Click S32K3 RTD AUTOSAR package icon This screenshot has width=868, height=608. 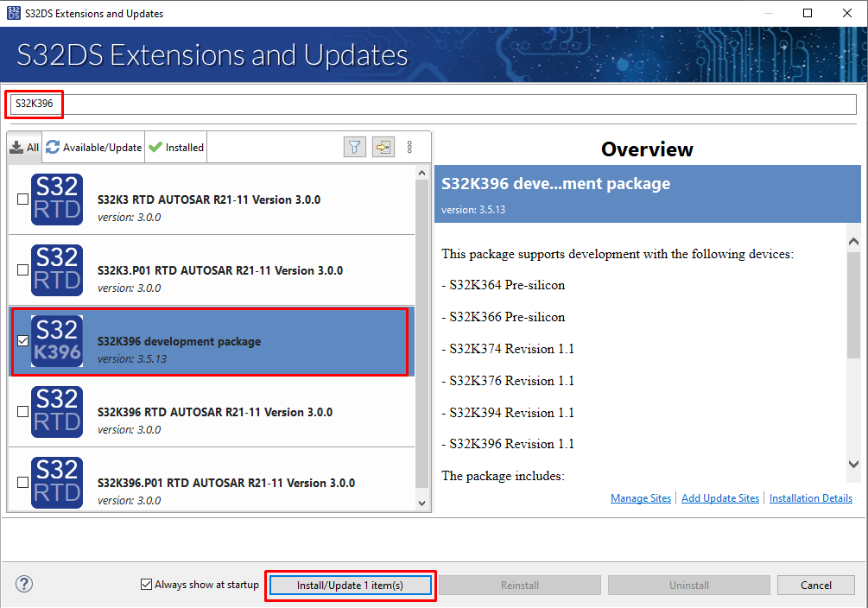pos(57,199)
